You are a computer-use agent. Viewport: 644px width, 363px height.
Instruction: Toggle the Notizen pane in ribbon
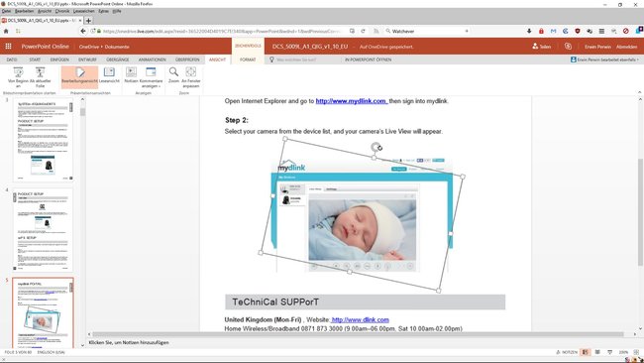[131, 77]
